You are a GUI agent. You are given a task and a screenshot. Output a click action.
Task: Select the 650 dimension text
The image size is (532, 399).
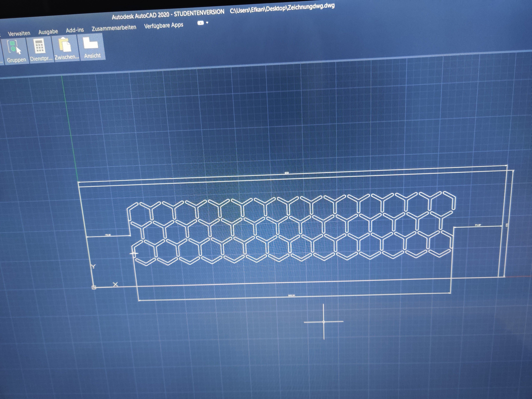(286, 173)
